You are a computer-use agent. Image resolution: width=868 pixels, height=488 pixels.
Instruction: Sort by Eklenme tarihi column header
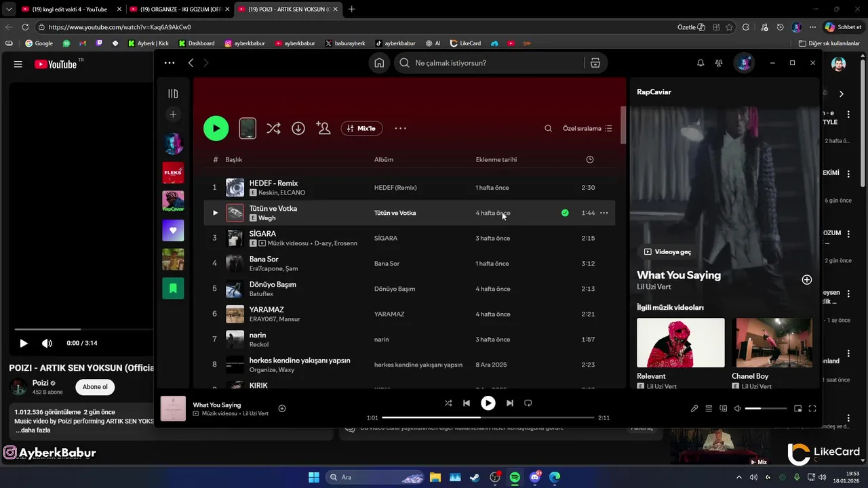click(496, 160)
